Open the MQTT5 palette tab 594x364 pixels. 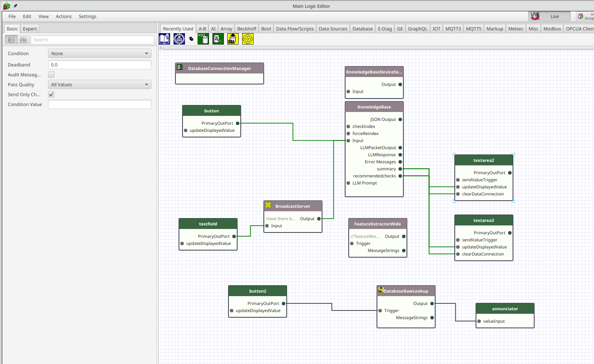click(473, 29)
